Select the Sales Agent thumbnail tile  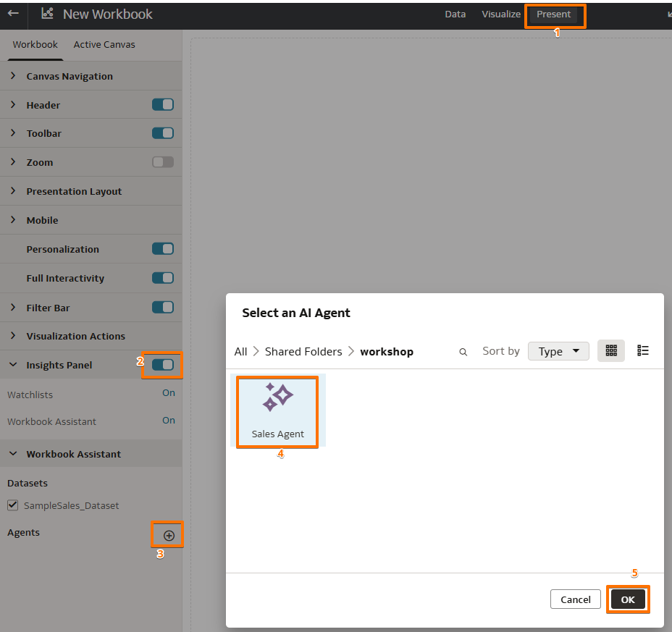277,410
